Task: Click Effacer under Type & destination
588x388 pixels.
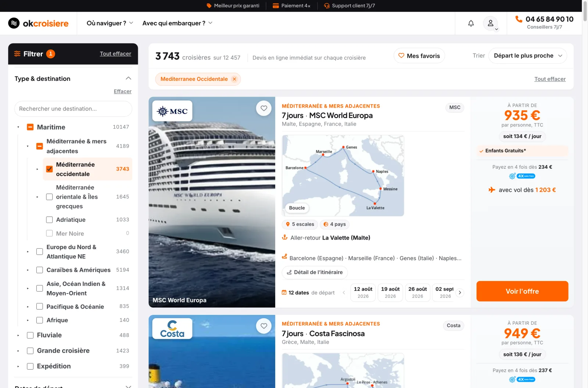Action: pos(123,91)
